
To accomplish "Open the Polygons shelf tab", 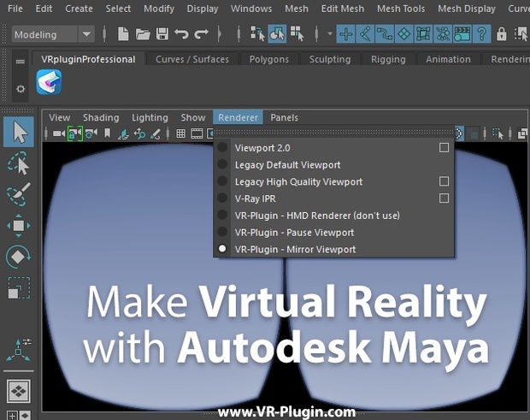I will 269,59.
